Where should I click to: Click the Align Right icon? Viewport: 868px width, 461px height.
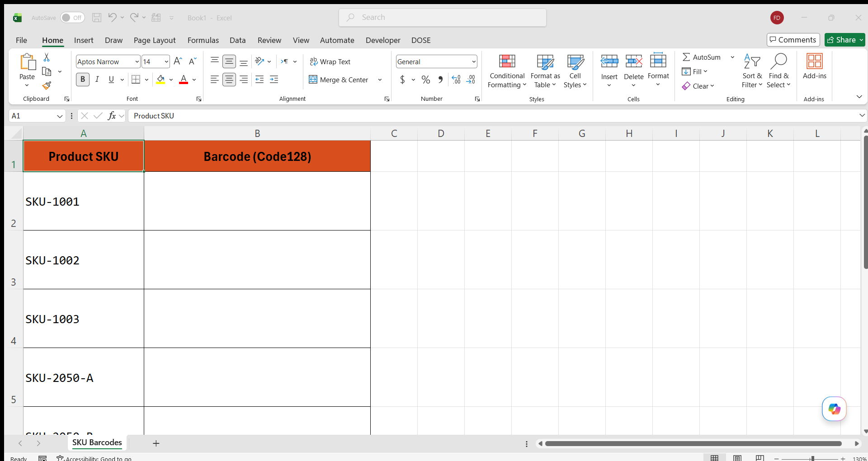(244, 80)
